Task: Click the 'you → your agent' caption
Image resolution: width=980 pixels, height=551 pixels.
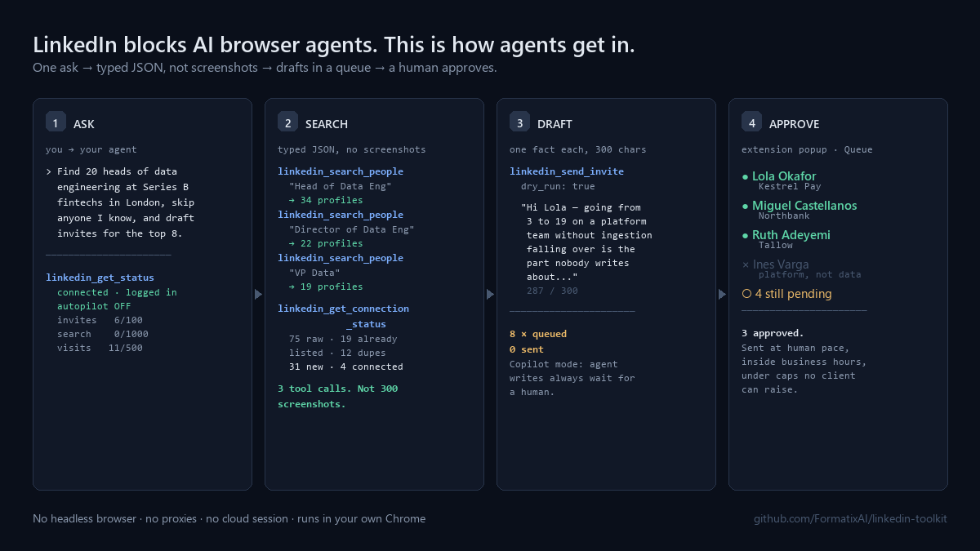Action: tap(91, 149)
